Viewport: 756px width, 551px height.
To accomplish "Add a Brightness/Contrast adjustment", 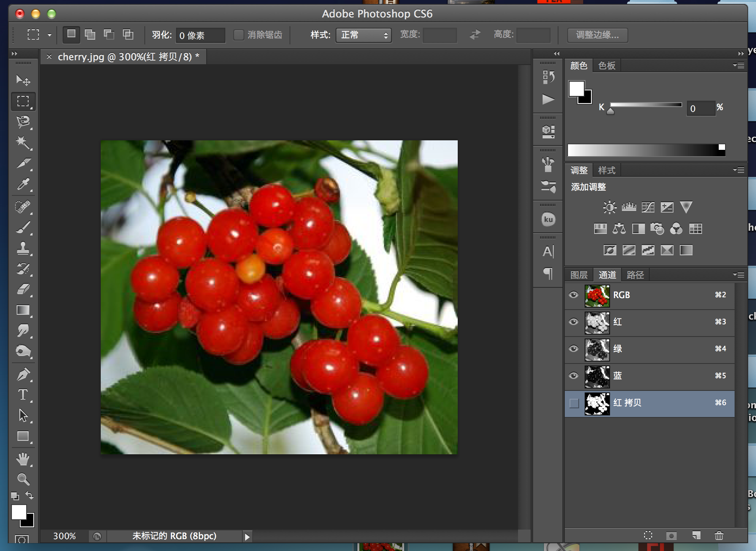I will [x=610, y=207].
